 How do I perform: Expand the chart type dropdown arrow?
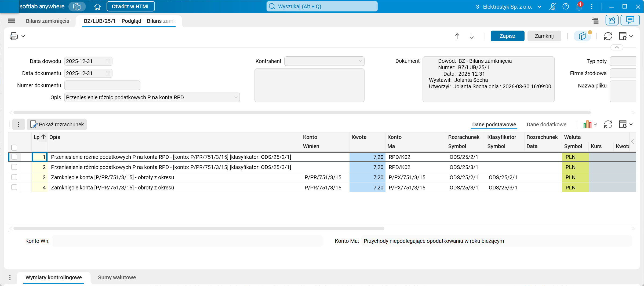tap(595, 124)
